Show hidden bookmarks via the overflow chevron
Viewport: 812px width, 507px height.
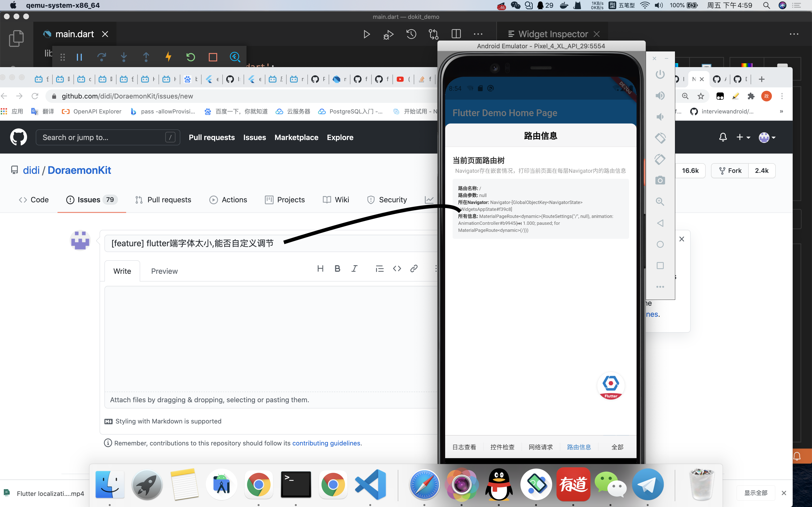(x=781, y=111)
